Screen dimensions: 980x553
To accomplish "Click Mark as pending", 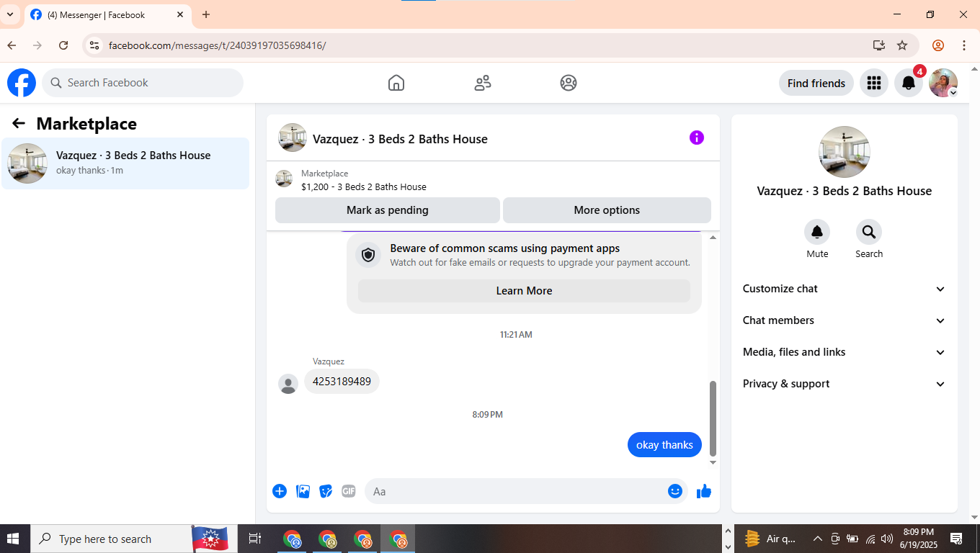I will (x=388, y=210).
